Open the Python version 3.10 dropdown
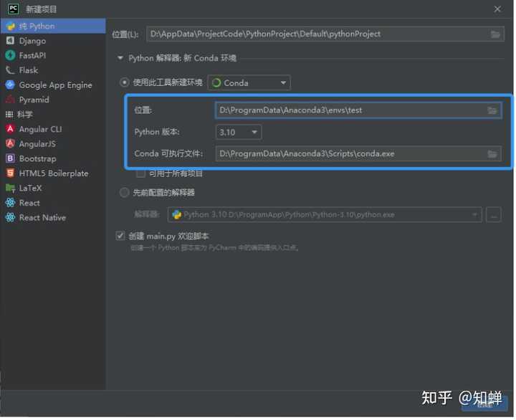This screenshot has width=516, height=420. pyautogui.click(x=239, y=133)
